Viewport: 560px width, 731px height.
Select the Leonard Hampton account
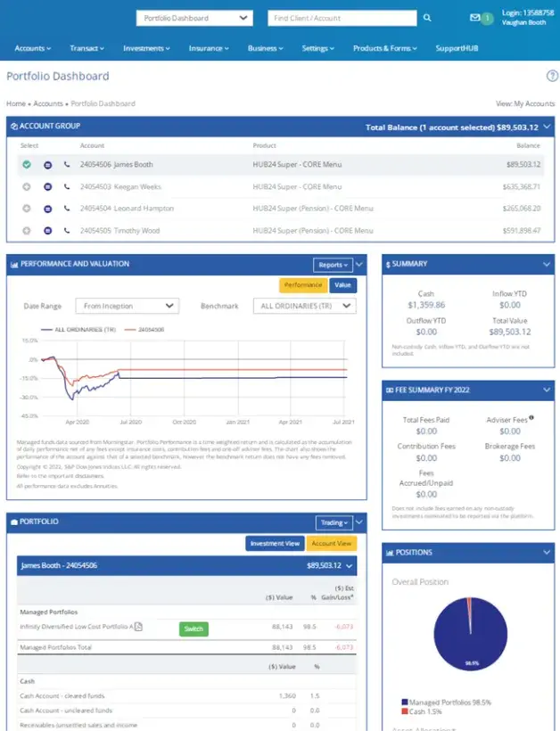pyautogui.click(x=27, y=209)
